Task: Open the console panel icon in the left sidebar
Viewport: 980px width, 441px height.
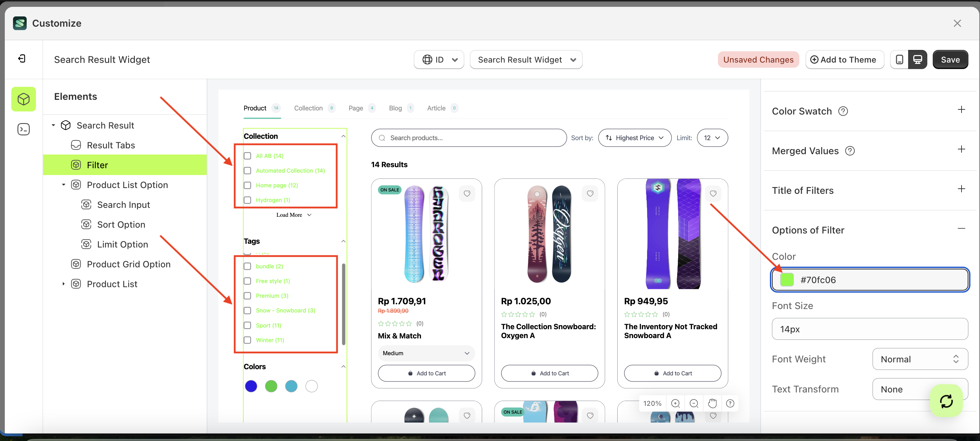Action: [x=24, y=129]
